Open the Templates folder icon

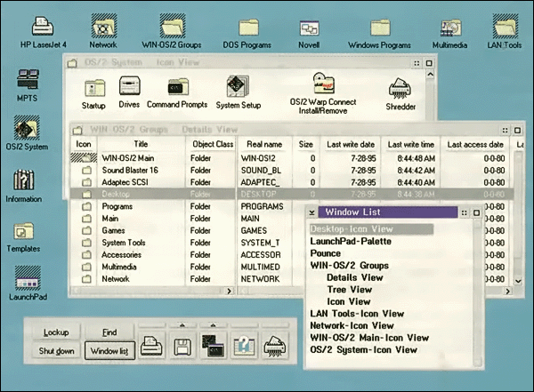(23, 231)
